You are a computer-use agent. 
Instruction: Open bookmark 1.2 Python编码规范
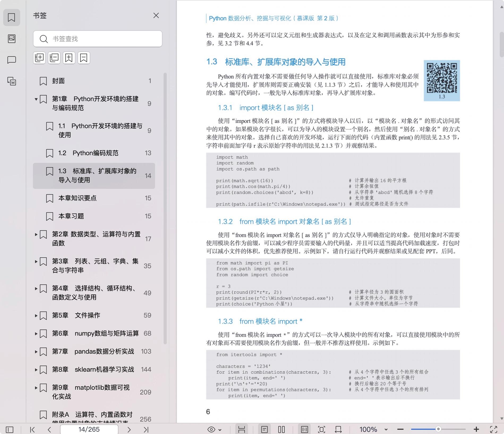(94, 153)
